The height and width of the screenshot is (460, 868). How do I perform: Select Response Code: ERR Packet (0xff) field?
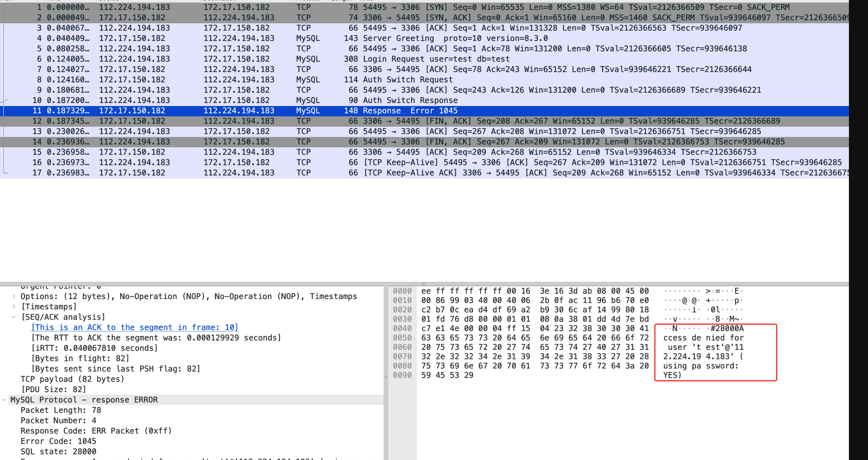[96, 431]
